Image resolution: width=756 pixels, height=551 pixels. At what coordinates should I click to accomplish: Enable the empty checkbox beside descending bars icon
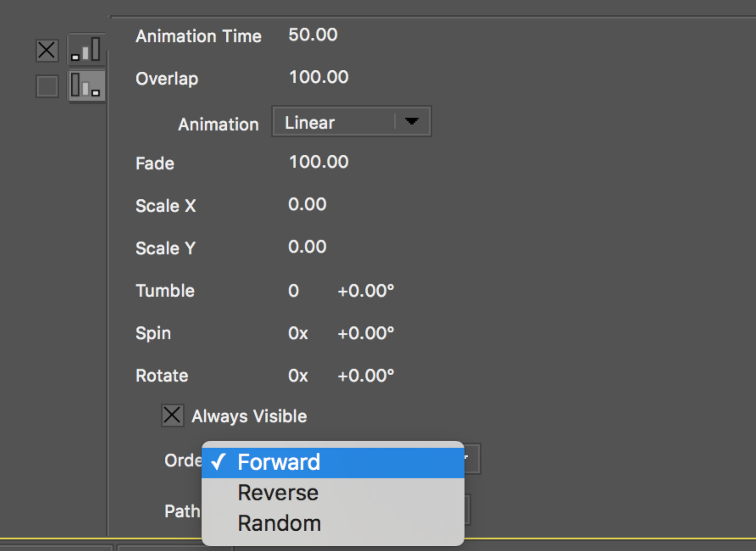pyautogui.click(x=47, y=86)
